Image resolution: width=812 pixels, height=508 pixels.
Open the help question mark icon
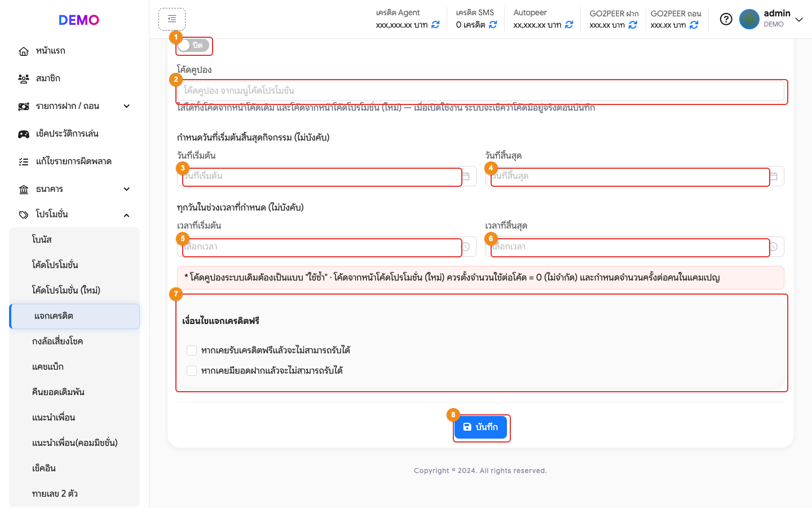726,19
